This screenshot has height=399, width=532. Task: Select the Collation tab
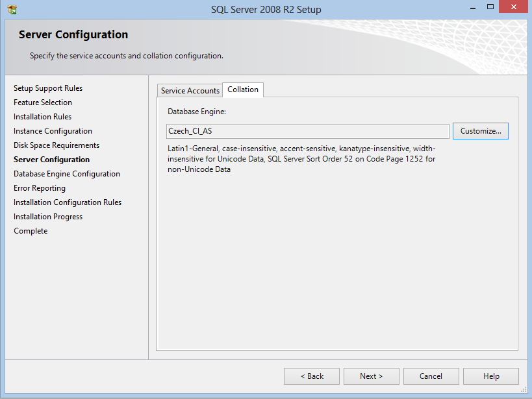click(x=243, y=90)
